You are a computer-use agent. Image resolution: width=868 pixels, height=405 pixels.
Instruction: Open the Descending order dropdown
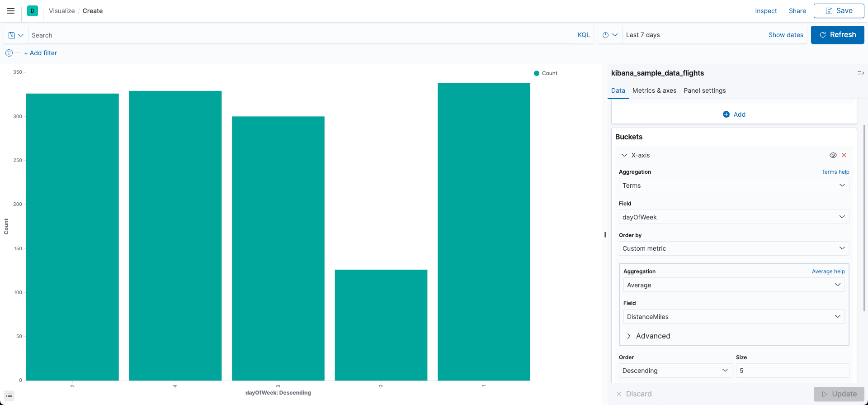675,371
